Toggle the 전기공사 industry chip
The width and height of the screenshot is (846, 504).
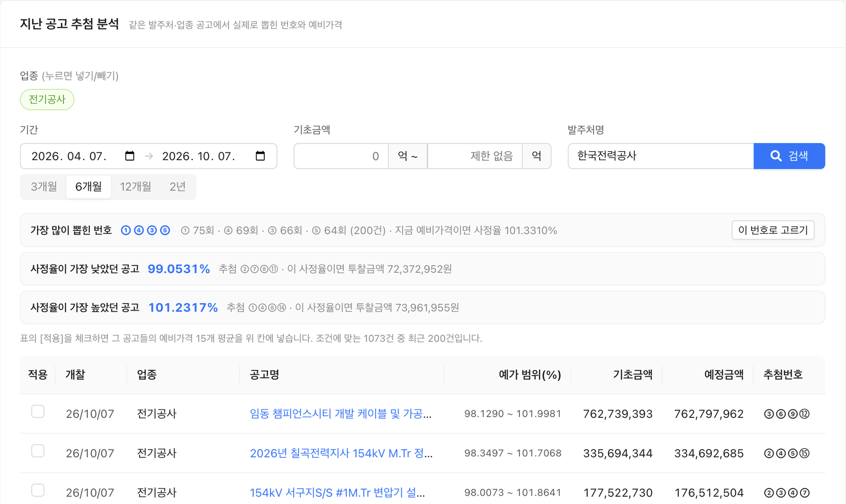(x=47, y=99)
